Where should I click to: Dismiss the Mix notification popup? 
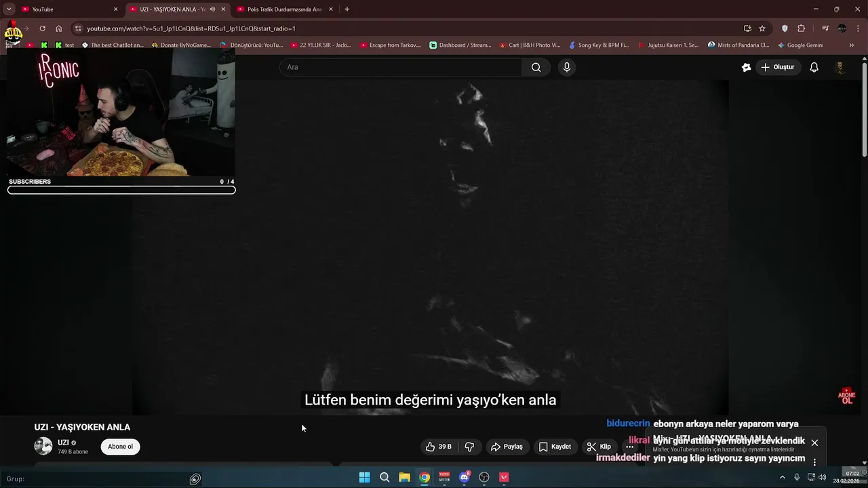[x=814, y=443]
